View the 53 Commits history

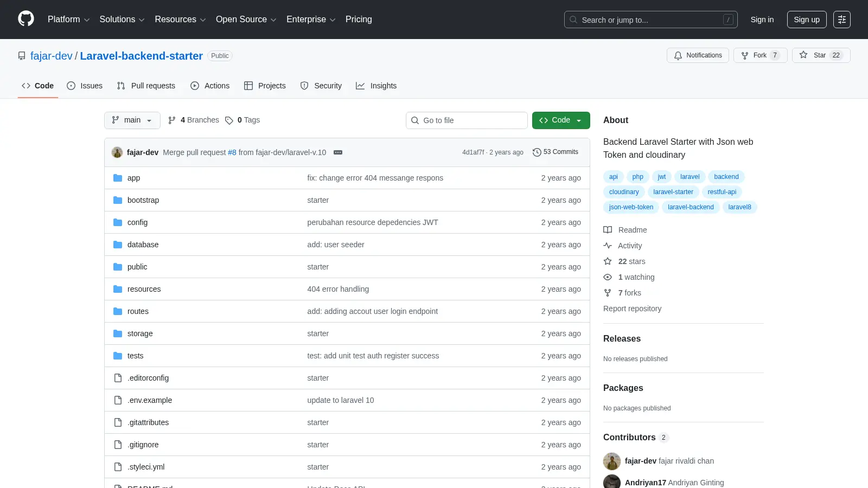pyautogui.click(x=556, y=152)
